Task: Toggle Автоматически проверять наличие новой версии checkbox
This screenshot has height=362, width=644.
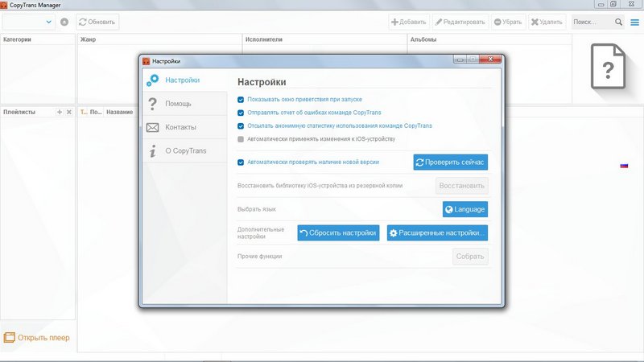Action: tap(241, 162)
